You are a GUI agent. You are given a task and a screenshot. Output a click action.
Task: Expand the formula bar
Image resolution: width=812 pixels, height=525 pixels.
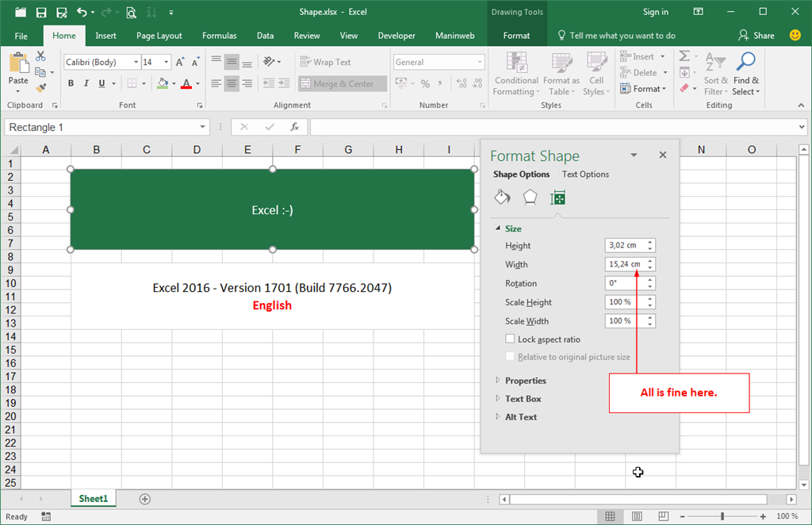click(x=802, y=127)
